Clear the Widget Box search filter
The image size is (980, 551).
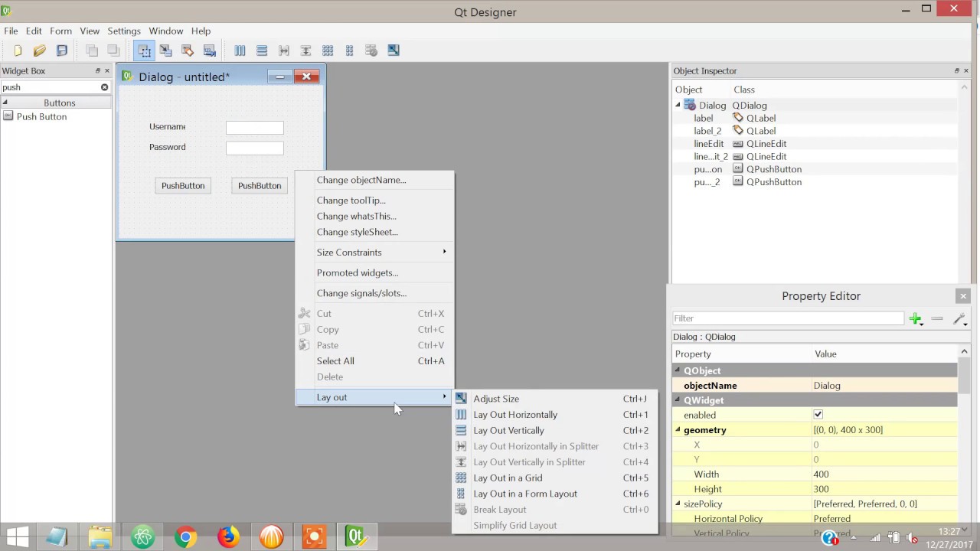point(105,87)
